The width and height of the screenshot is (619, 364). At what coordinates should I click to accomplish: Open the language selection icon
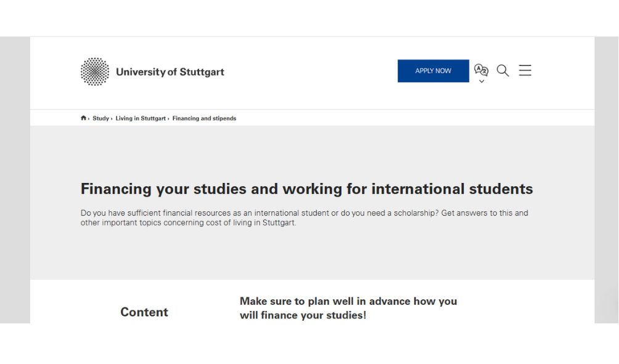click(x=482, y=70)
